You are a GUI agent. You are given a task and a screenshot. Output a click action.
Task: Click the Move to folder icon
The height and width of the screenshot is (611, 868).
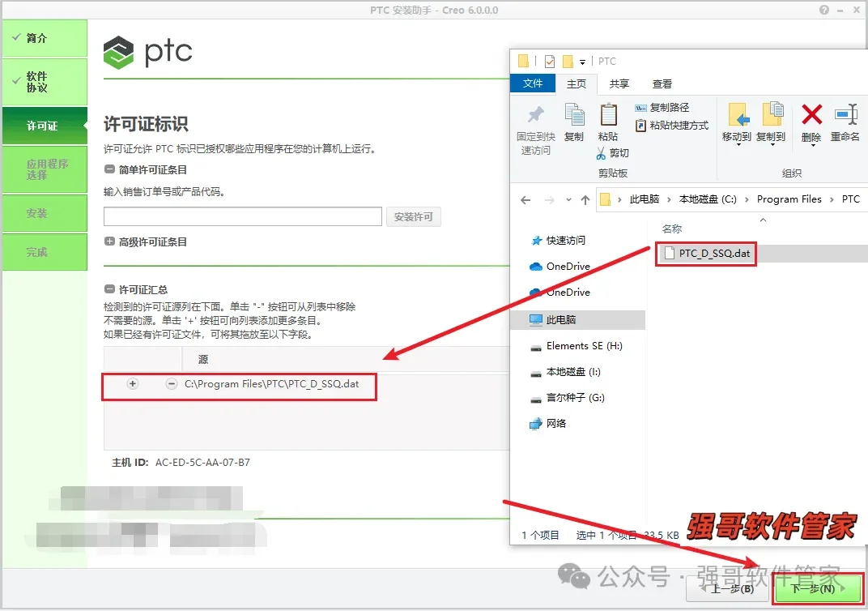(x=738, y=115)
